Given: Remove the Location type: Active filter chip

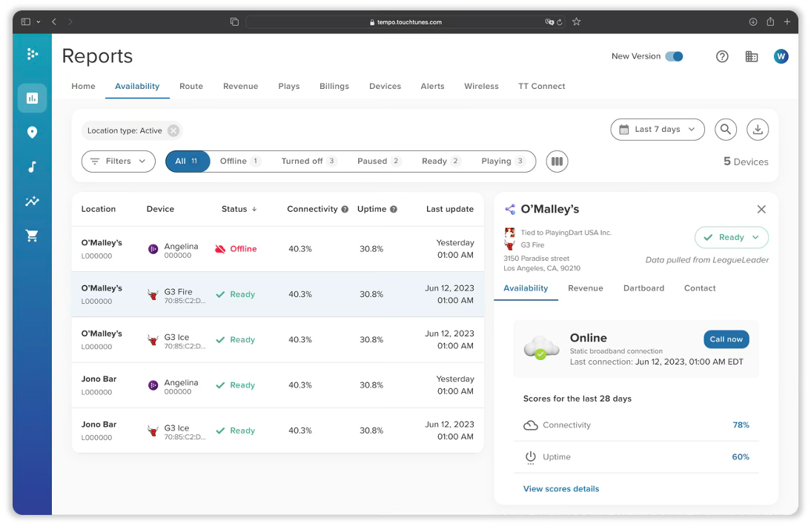Looking at the screenshot, I should tap(173, 131).
